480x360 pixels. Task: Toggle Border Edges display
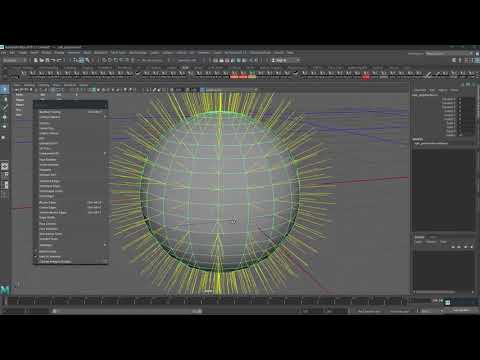[x=71, y=202]
